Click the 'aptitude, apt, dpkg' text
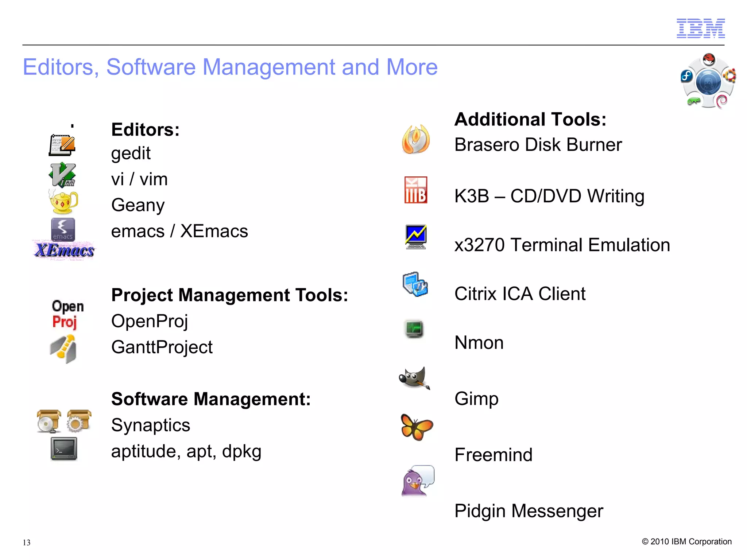747x560 pixels. tap(186, 452)
